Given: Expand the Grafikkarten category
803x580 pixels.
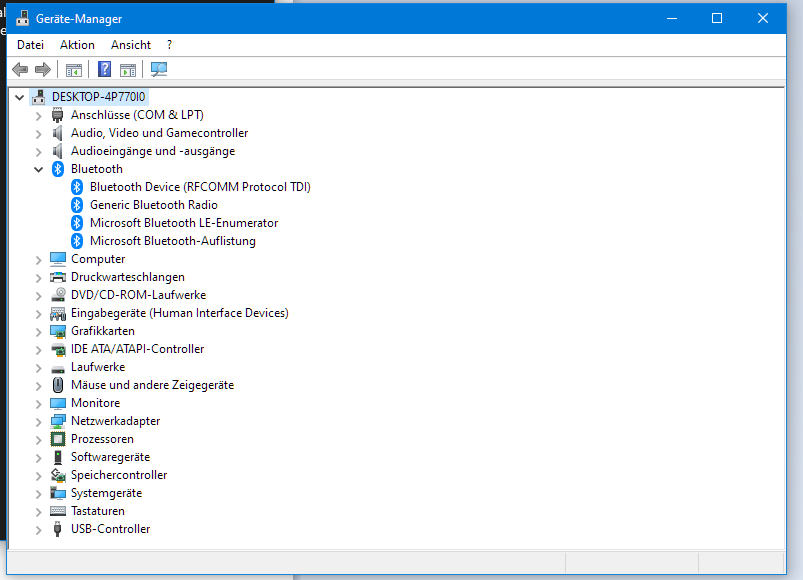Looking at the screenshot, I should click(x=38, y=332).
